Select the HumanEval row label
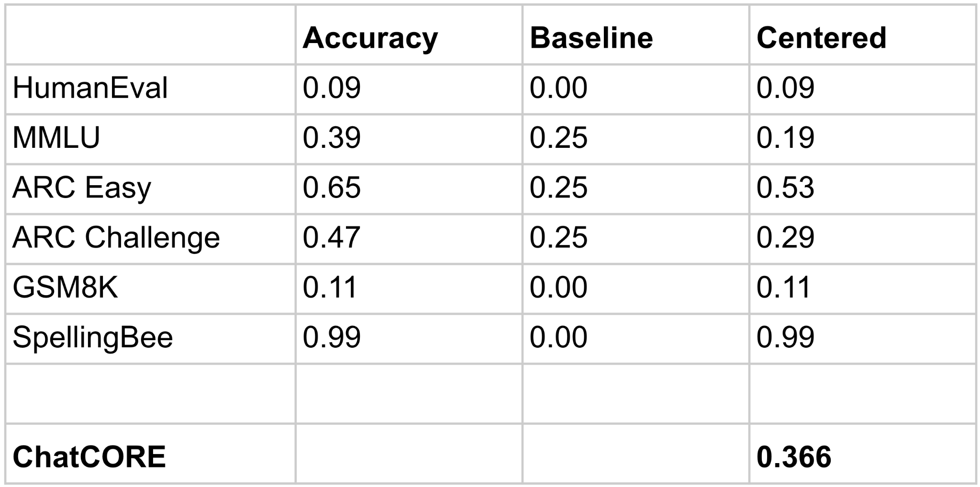The image size is (980, 487). (90, 89)
